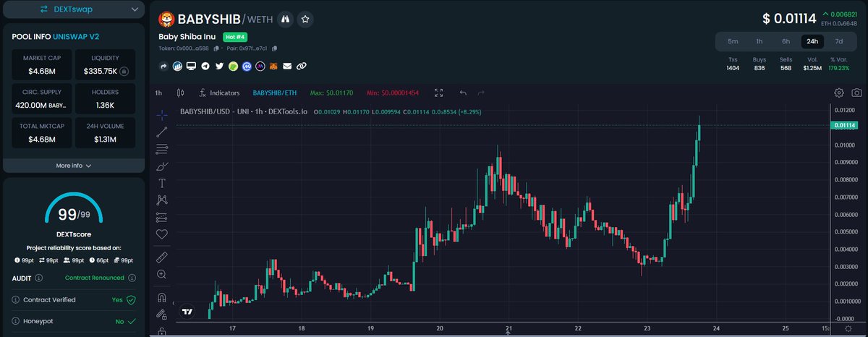Select the 24h stats tab
868x337 pixels.
[812, 41]
